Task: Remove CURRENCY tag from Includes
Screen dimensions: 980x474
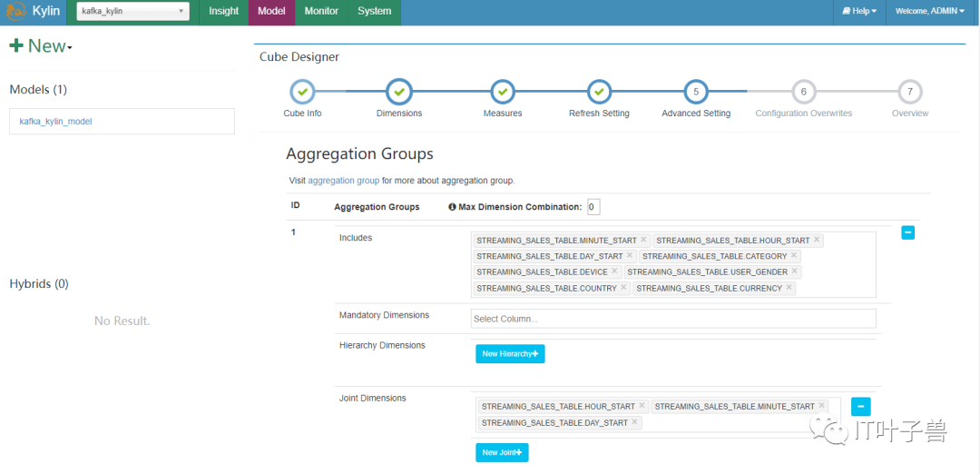Action: click(789, 287)
